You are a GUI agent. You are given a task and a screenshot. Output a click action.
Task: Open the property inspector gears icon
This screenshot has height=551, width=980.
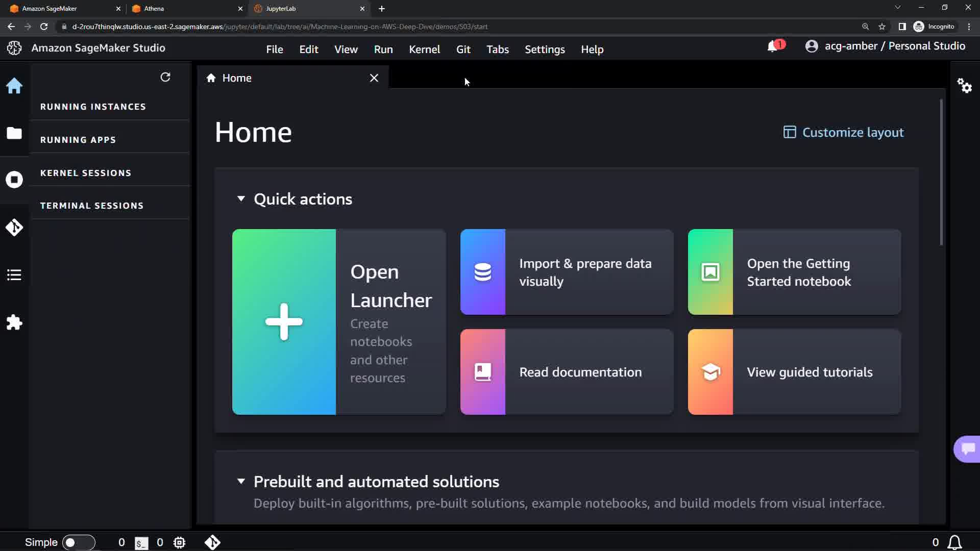coord(964,85)
